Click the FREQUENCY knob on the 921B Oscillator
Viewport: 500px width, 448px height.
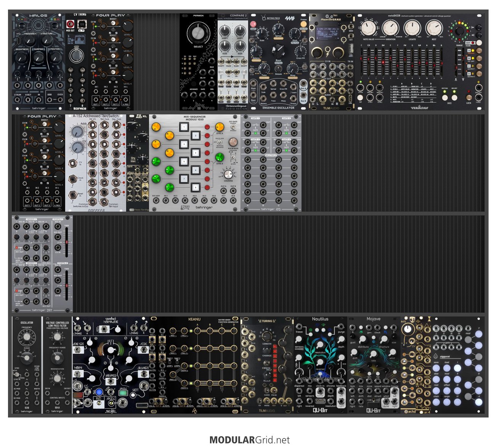(27, 337)
